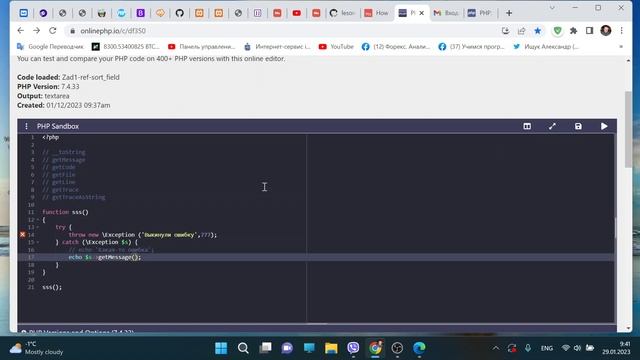
Task: Open a new browser tab
Action: pyautogui.click(x=509, y=13)
